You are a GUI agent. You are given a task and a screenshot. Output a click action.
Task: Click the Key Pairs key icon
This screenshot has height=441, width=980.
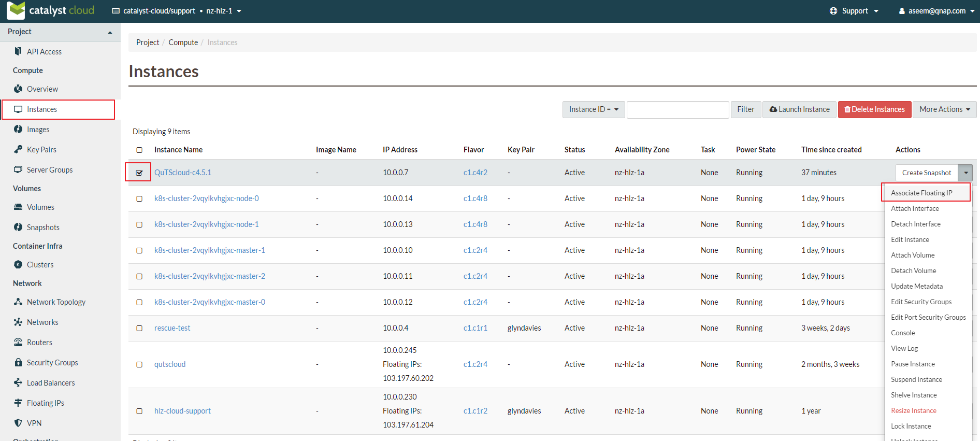coord(18,149)
